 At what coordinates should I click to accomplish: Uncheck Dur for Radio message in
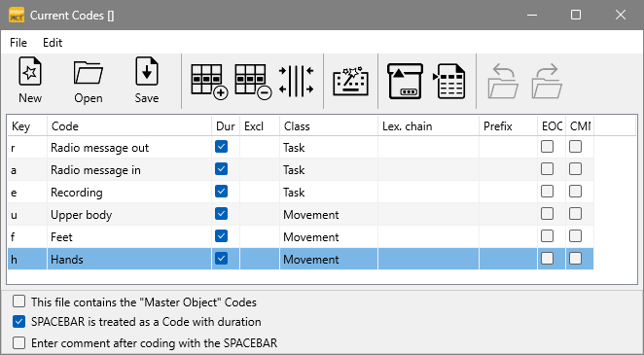(222, 169)
